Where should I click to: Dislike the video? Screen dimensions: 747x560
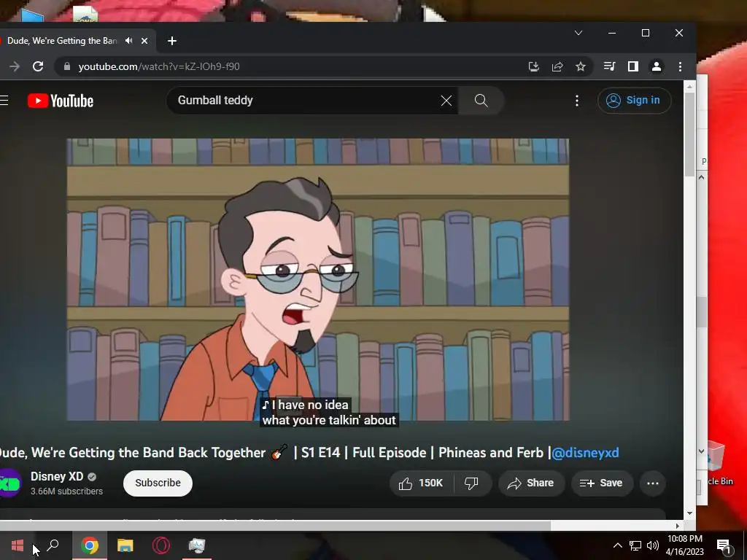[471, 483]
